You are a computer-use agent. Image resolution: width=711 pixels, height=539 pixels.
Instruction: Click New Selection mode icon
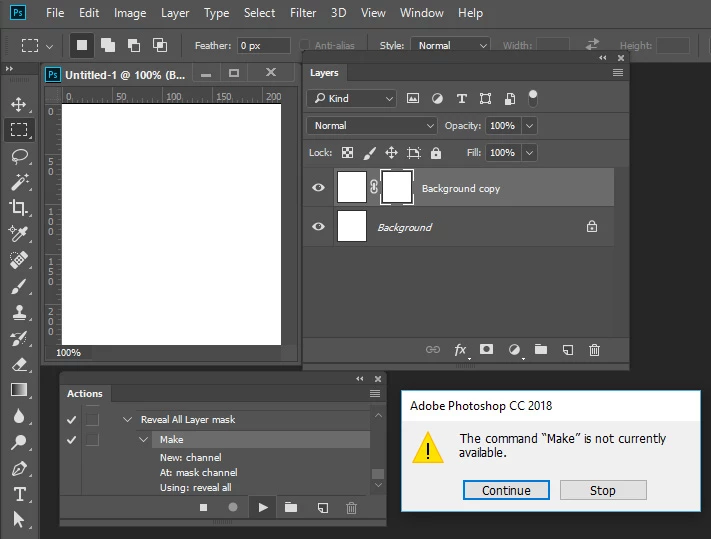[82, 45]
